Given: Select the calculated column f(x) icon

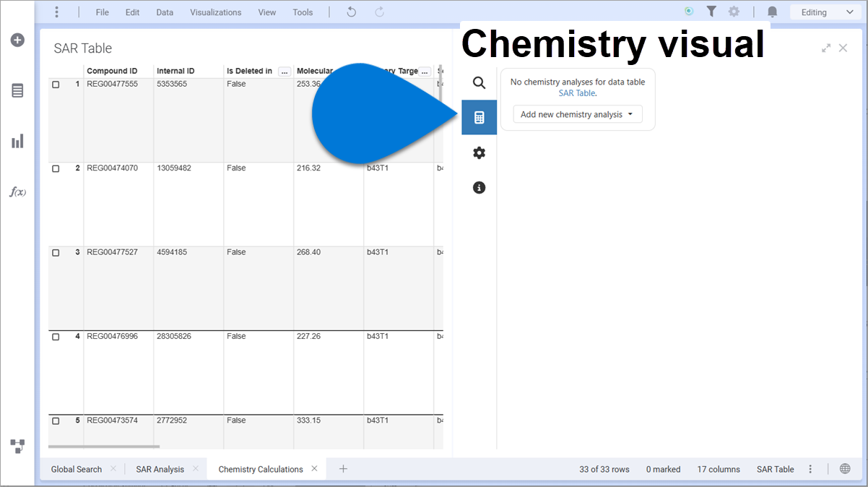Looking at the screenshot, I should tap(17, 191).
